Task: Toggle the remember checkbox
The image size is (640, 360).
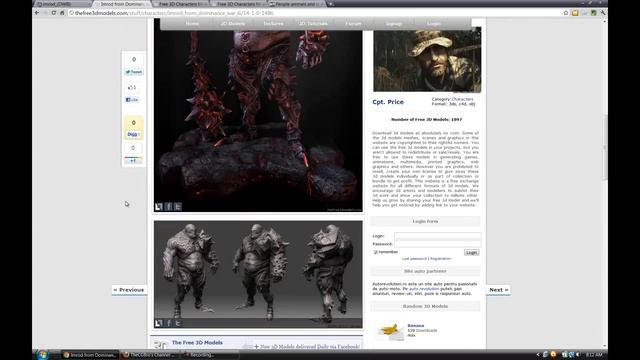Action: pyautogui.click(x=376, y=252)
